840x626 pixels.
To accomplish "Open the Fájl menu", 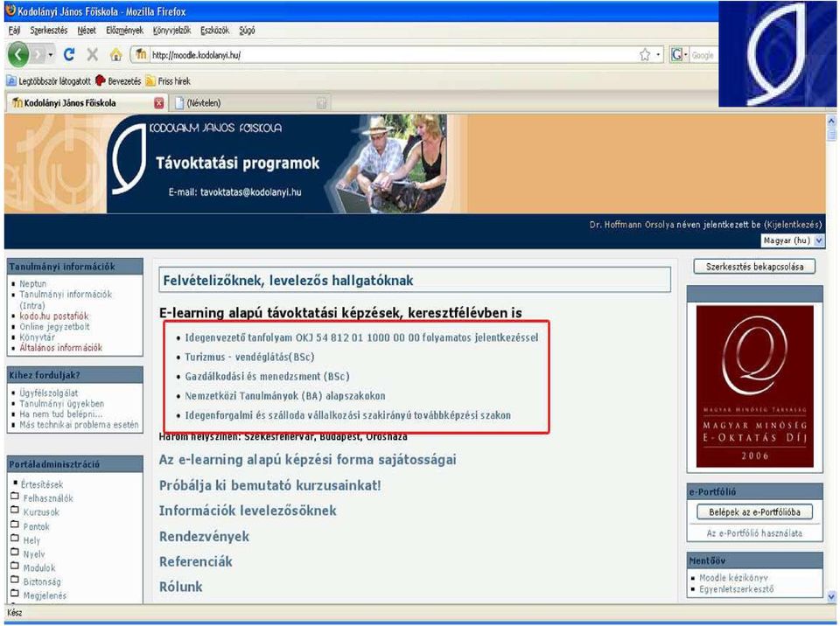I will coord(15,31).
